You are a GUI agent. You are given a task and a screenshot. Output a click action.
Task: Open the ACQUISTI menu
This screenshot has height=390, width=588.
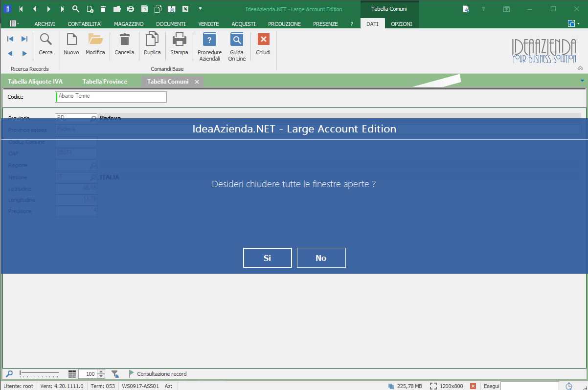pyautogui.click(x=244, y=24)
